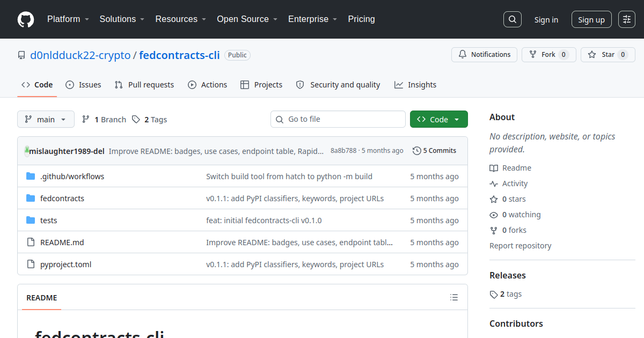Star the repository

point(608,55)
